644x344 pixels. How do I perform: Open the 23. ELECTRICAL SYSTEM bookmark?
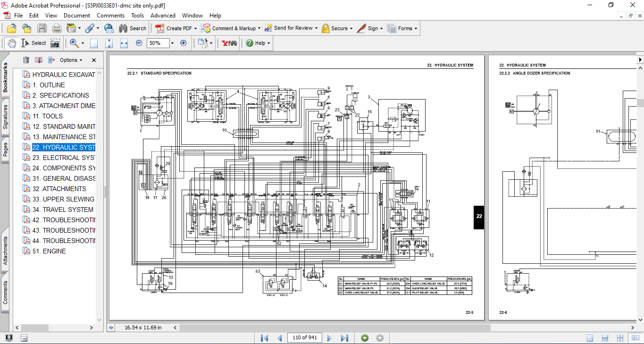click(64, 158)
